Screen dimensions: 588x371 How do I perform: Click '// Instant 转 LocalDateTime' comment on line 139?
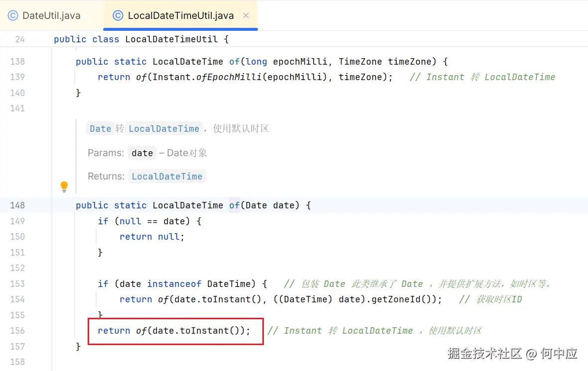click(482, 77)
